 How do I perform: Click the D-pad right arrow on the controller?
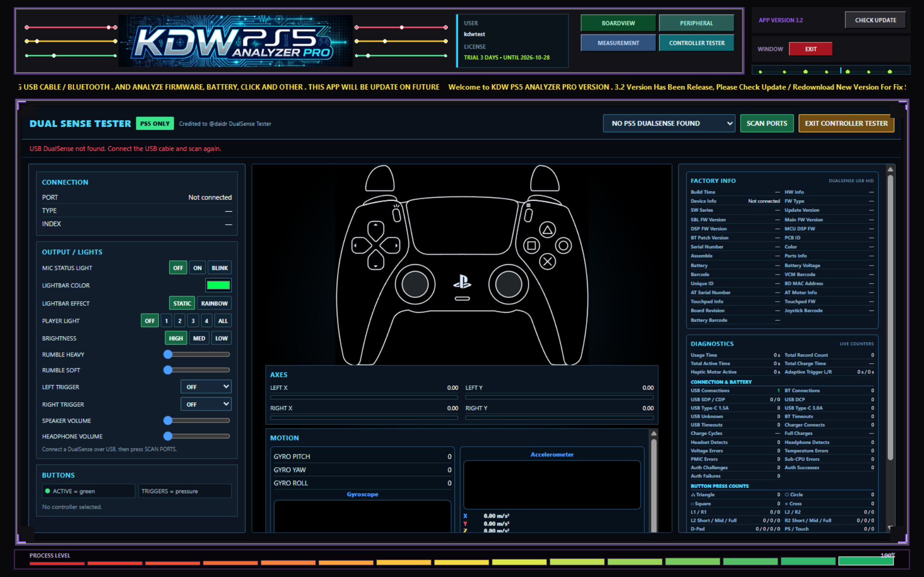tap(390, 245)
